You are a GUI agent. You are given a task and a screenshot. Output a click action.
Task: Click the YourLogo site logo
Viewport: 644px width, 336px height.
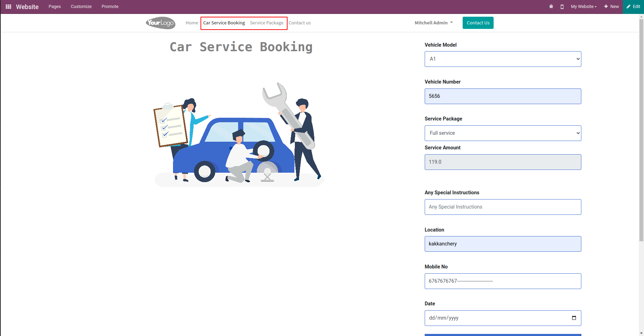tap(160, 23)
